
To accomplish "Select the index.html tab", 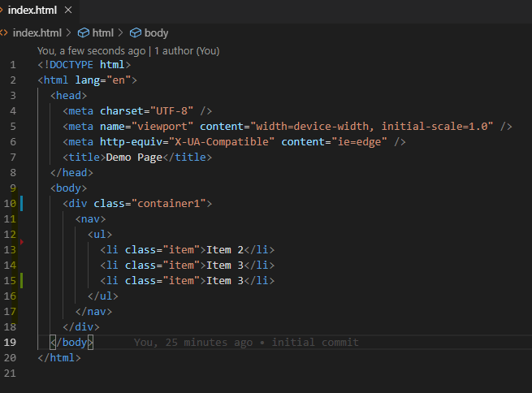I will click(x=32, y=11).
